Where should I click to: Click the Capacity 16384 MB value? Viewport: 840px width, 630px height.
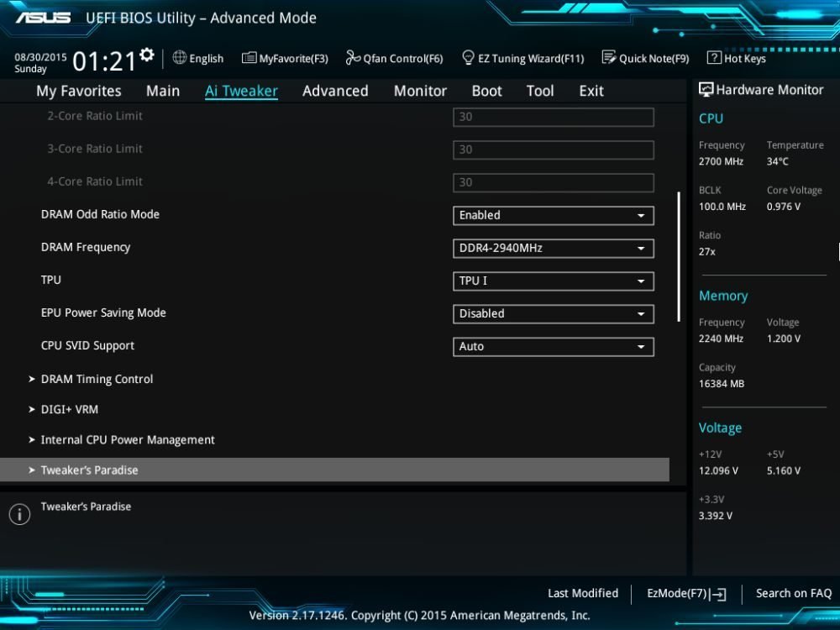click(x=722, y=384)
